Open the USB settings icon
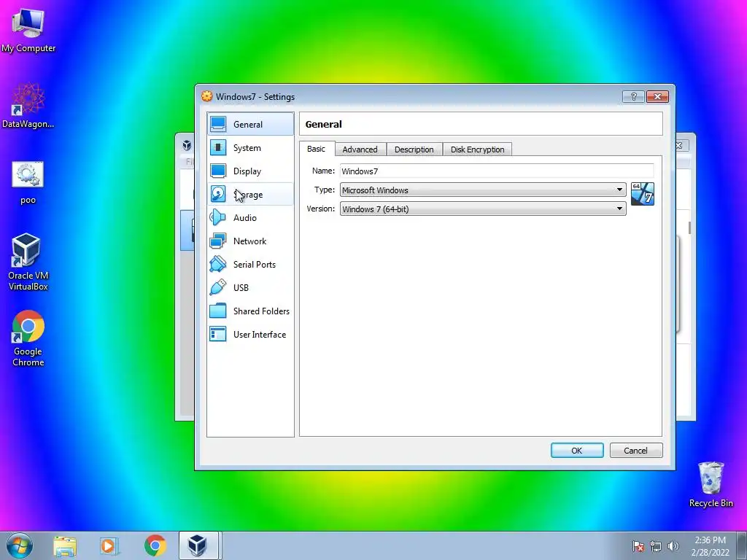Screen dimensions: 747x560 click(218, 287)
